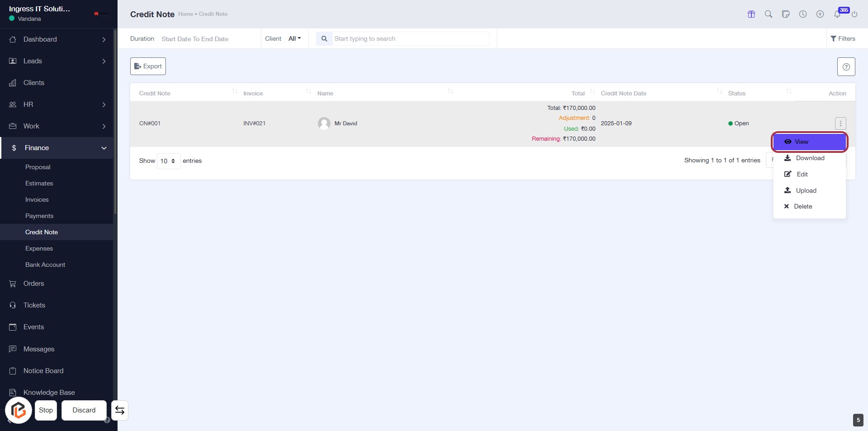The height and width of the screenshot is (431, 868).
Task: Open the Filters panel
Action: 843,39
